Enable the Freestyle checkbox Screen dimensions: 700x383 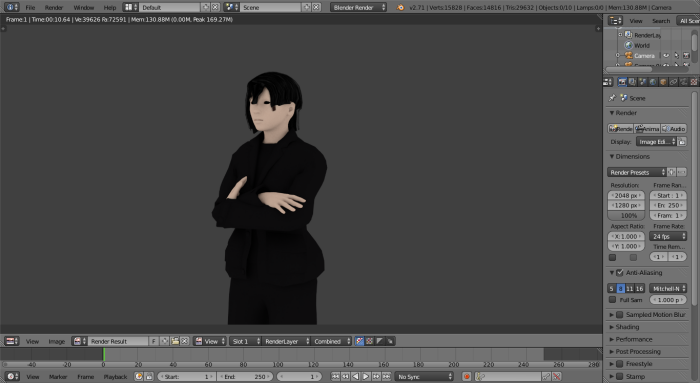(x=620, y=364)
